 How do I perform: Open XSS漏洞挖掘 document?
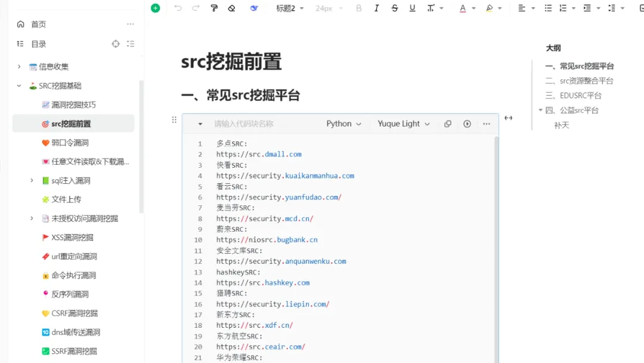point(72,237)
